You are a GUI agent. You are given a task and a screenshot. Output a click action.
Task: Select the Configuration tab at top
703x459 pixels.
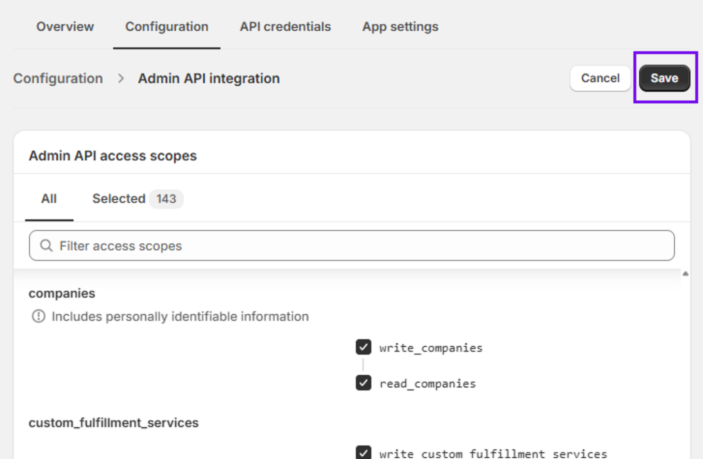pos(167,26)
